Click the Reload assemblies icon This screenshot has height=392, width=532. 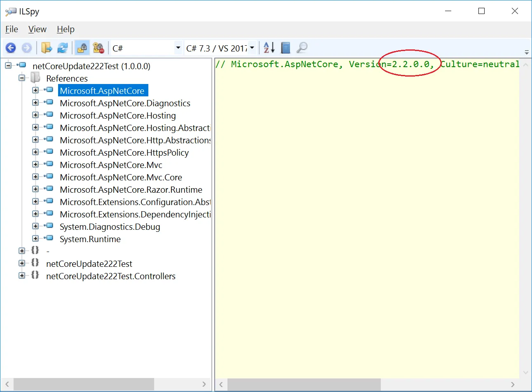pyautogui.click(x=63, y=48)
